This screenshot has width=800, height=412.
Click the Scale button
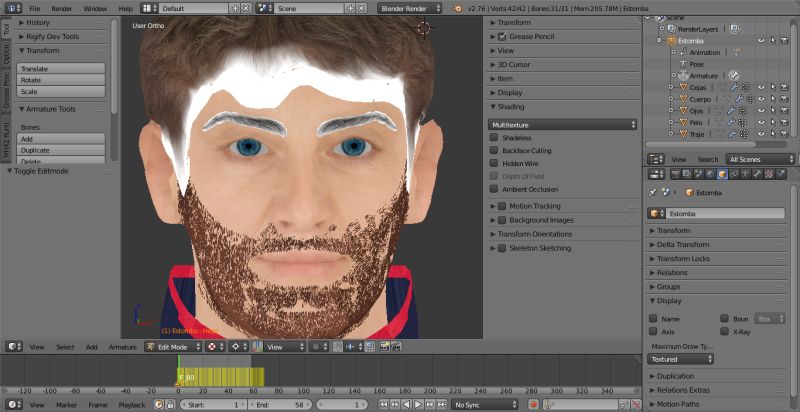(x=61, y=92)
